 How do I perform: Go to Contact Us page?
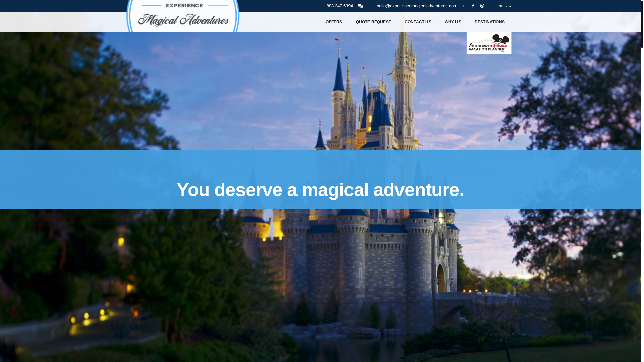coord(418,22)
